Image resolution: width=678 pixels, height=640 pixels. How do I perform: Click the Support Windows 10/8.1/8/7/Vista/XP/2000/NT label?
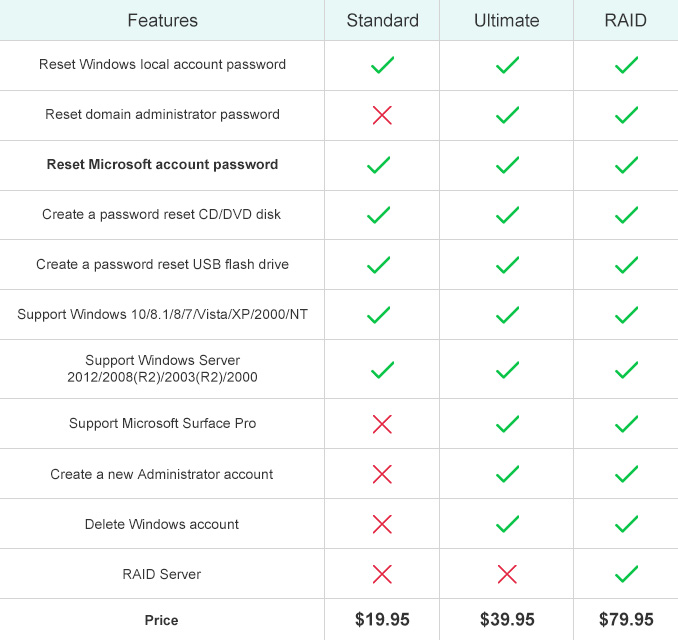coord(162,314)
